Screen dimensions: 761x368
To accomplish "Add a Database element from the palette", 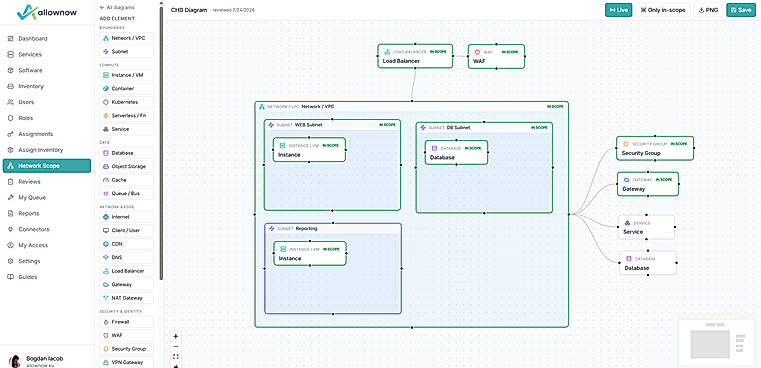I will (126, 153).
